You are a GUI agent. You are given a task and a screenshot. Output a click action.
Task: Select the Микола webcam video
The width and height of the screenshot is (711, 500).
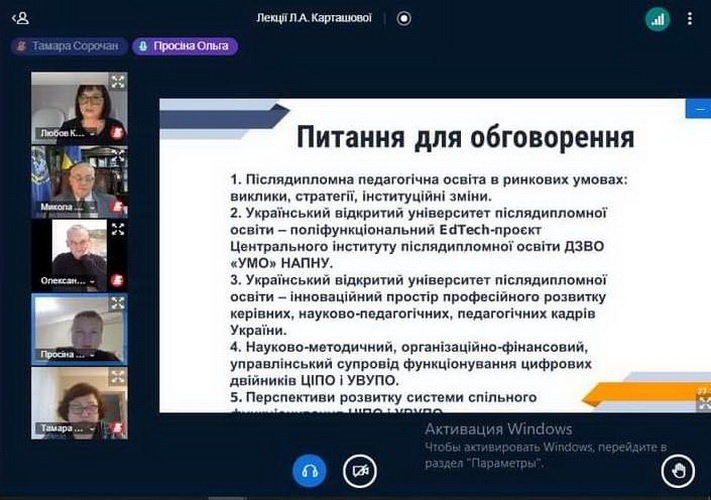[x=79, y=182]
